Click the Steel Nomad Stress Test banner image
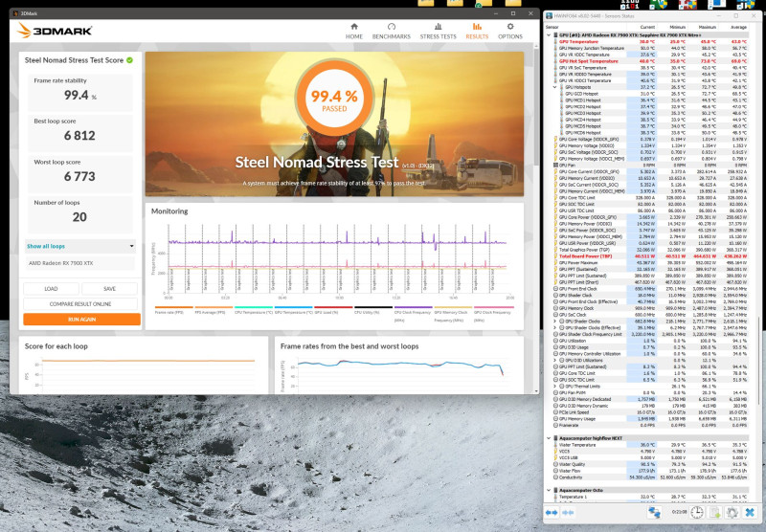766x532 pixels. [x=334, y=124]
